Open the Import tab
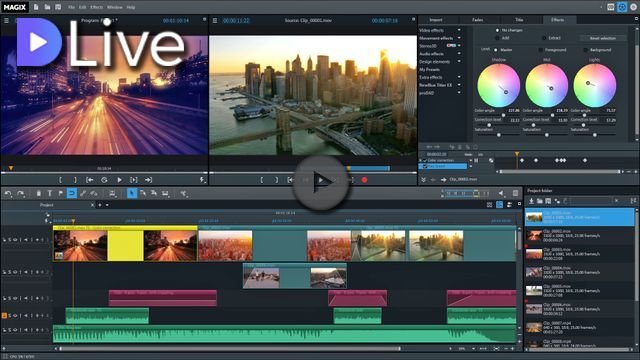The width and height of the screenshot is (640, 360). 436,20
